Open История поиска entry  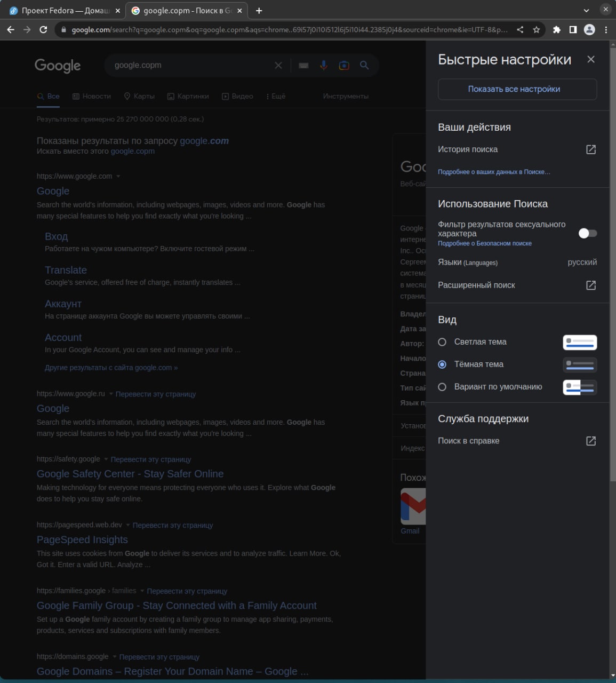468,149
